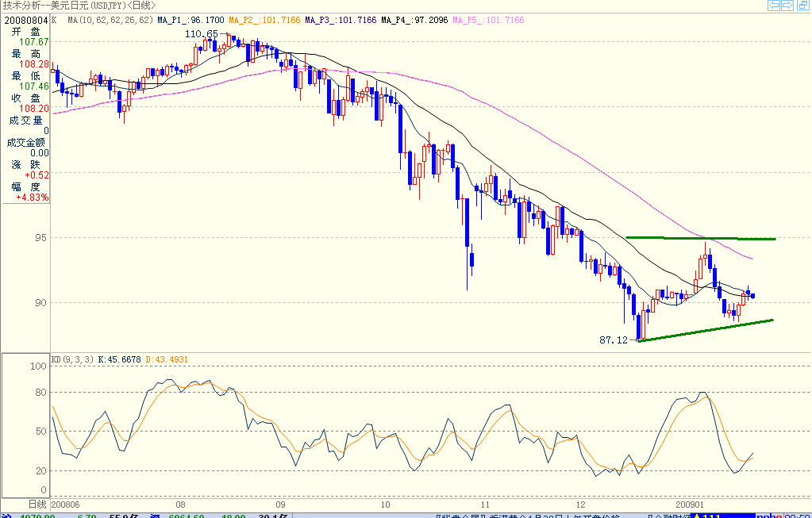The image size is (812, 518).
Task: Click the KD(9,3,3) indicator label
Action: point(72,359)
